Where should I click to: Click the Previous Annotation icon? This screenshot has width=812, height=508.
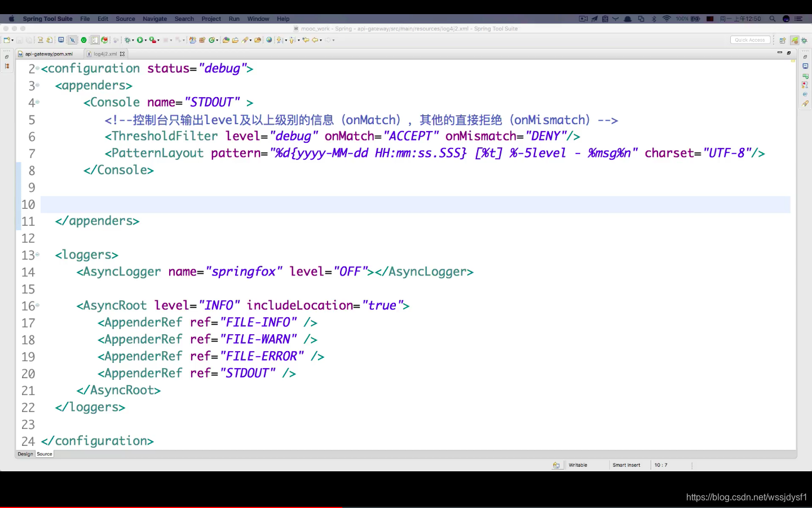292,40
